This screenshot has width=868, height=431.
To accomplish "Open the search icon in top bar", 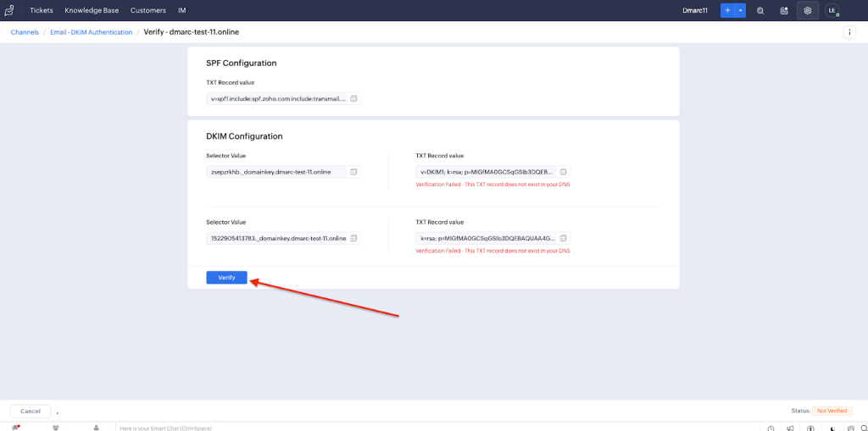I will pos(760,10).
